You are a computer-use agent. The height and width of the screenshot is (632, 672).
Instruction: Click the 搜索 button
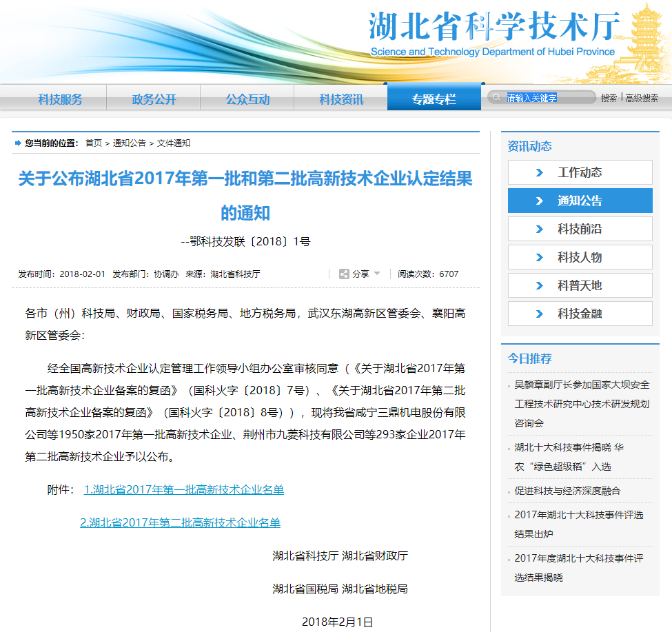point(609,97)
